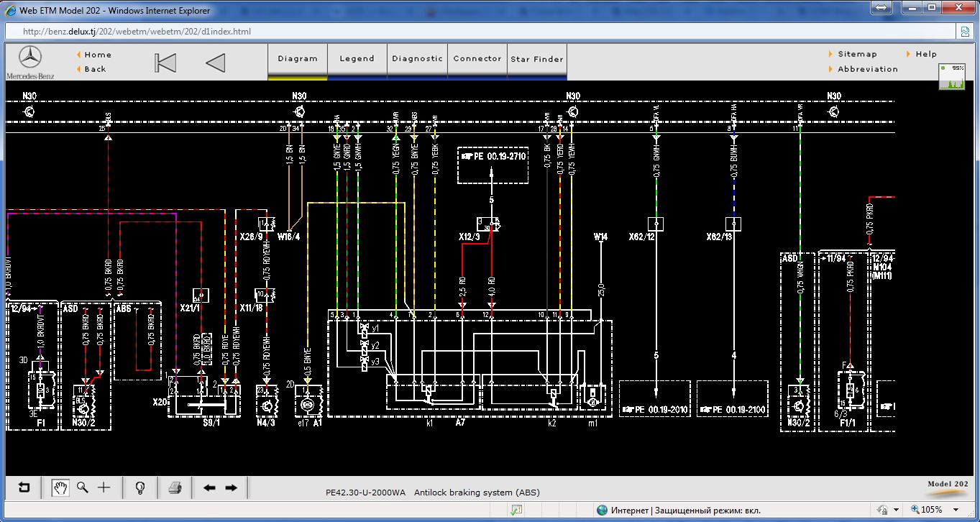Switch to the Diagnostic tab
Image resolution: width=980 pixels, height=522 pixels.
pos(417,59)
